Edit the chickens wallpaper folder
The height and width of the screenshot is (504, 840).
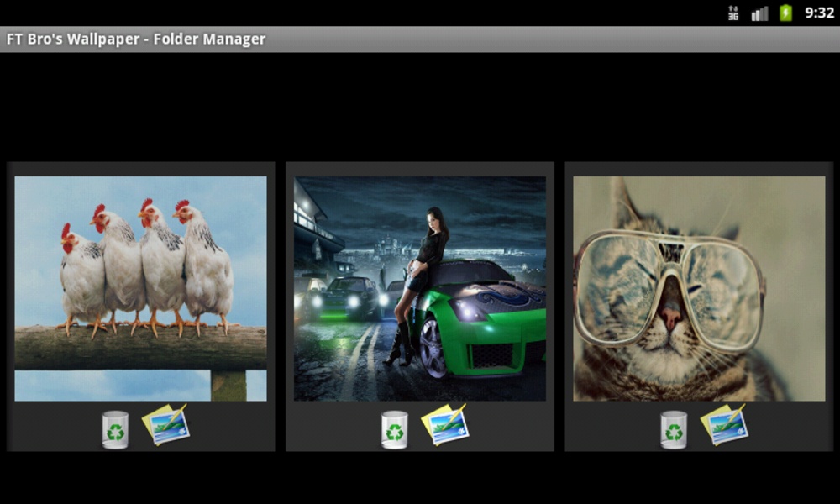pos(166,425)
